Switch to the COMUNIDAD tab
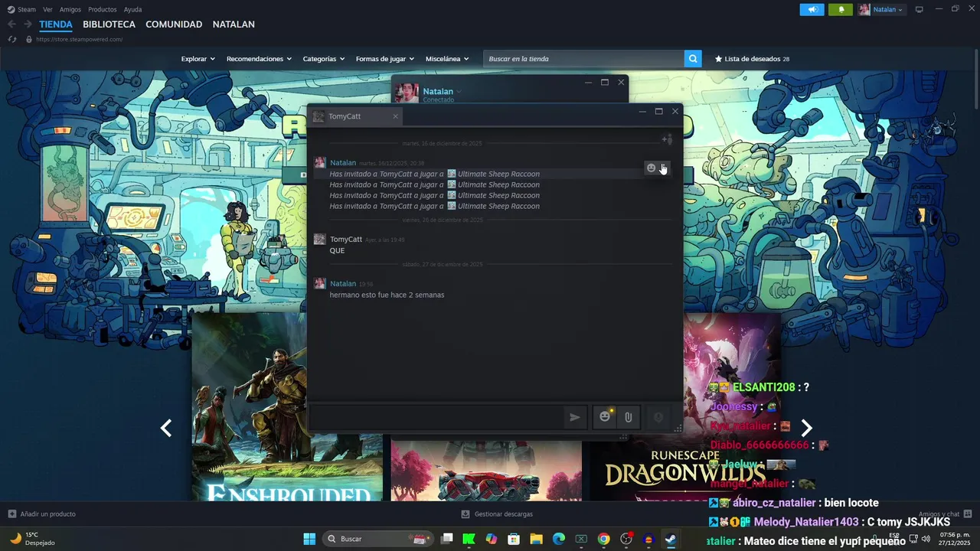980x551 pixels. coord(174,24)
